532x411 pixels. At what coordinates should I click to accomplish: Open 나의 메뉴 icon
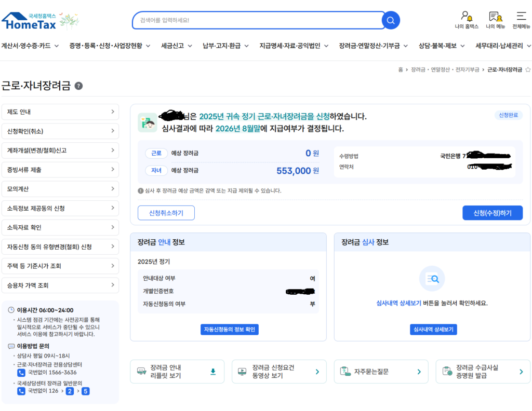495,20
